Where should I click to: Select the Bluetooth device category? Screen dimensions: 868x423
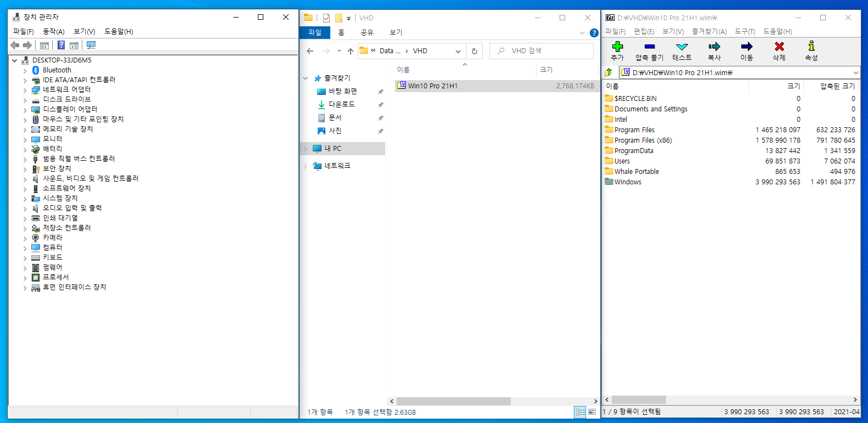point(57,70)
